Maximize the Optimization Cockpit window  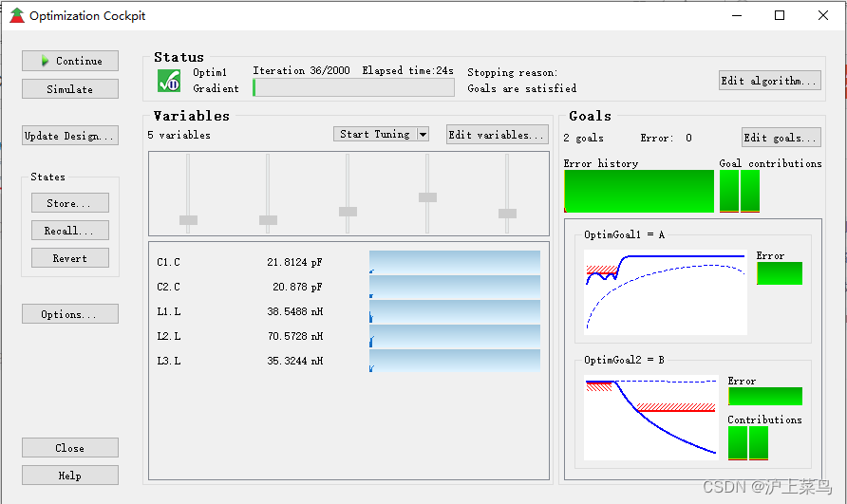click(x=780, y=15)
